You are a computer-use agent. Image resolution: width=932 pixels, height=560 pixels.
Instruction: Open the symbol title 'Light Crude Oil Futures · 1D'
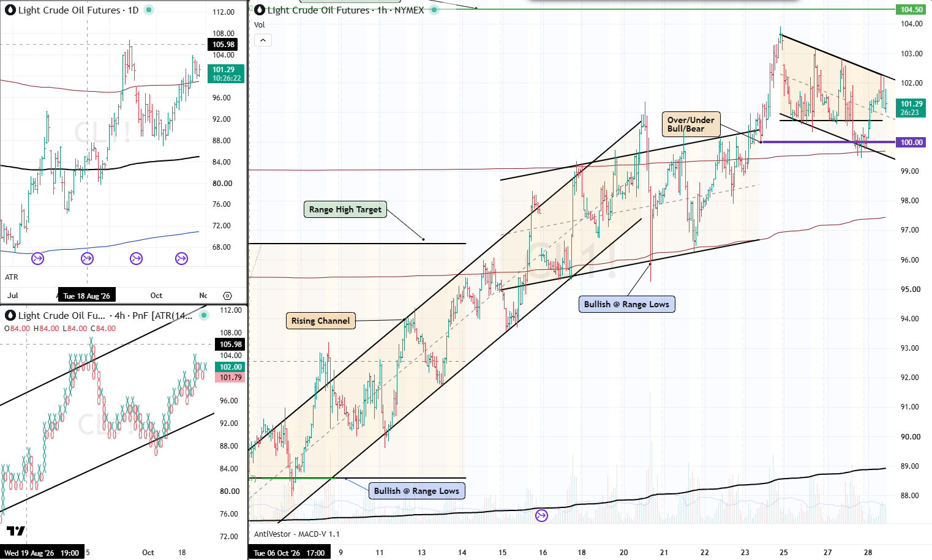78,10
